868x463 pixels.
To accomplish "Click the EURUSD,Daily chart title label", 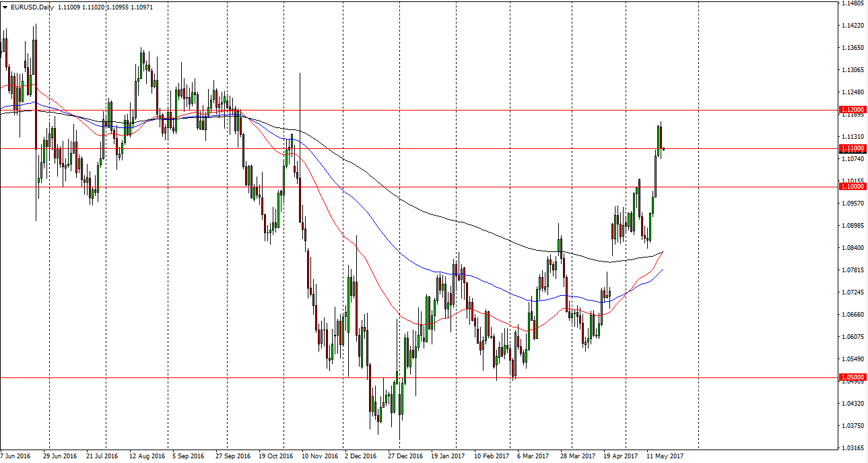I will pos(32,8).
